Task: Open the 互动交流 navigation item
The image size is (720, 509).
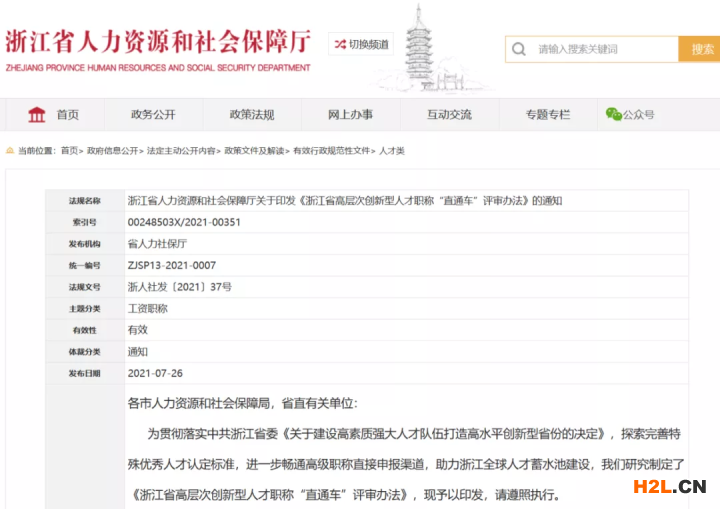Action: tap(449, 115)
